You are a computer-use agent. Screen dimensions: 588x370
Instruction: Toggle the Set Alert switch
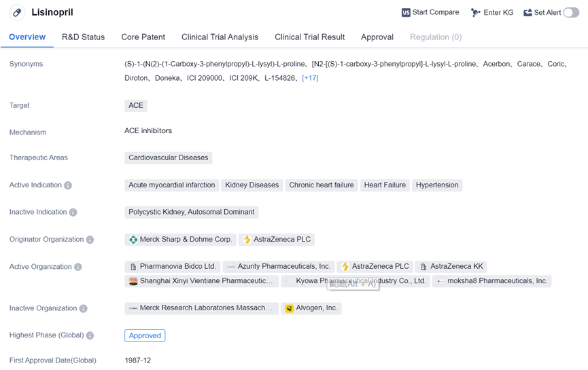[x=570, y=13]
